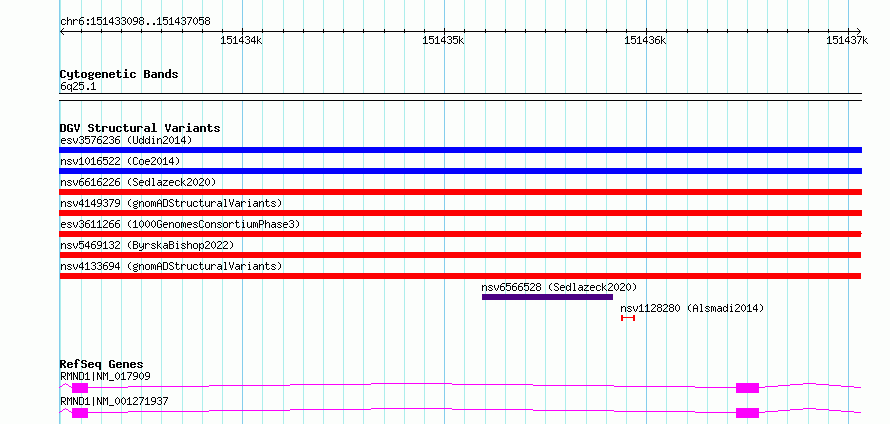Image resolution: width=890 pixels, height=424 pixels.
Task: Click the 6q25.1 band label
Action: tap(78, 86)
